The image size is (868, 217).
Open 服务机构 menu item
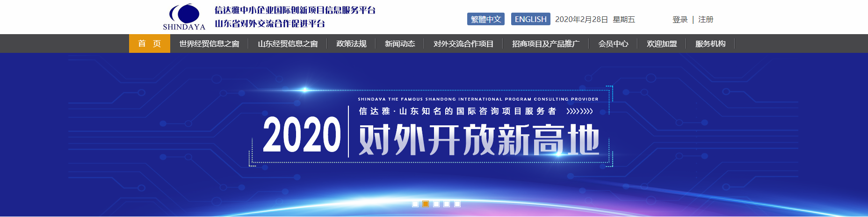[x=710, y=43]
